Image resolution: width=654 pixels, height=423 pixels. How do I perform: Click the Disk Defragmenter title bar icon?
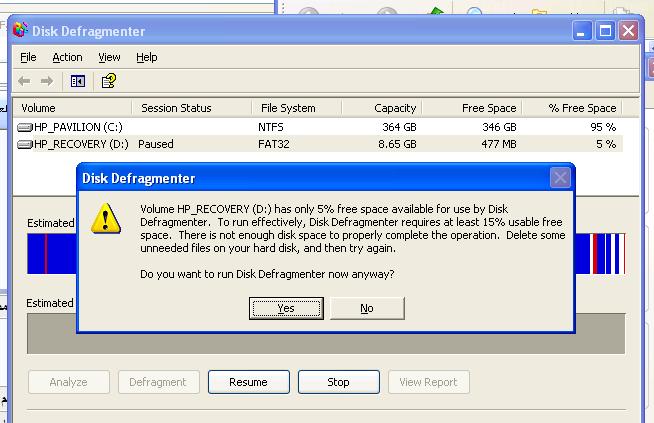point(20,30)
